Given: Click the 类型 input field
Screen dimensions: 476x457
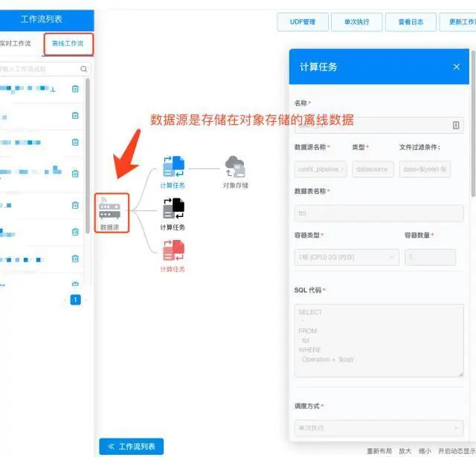Looking at the screenshot, I should 373,169.
